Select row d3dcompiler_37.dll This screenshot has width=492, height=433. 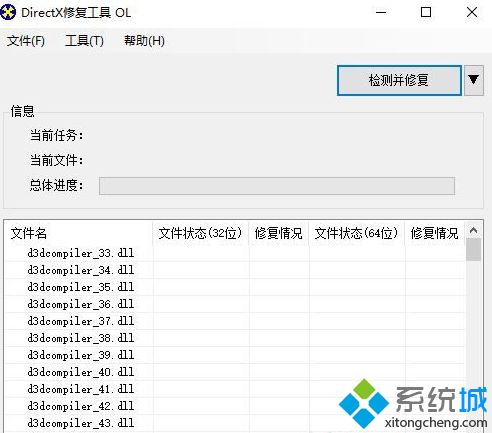[235, 321]
